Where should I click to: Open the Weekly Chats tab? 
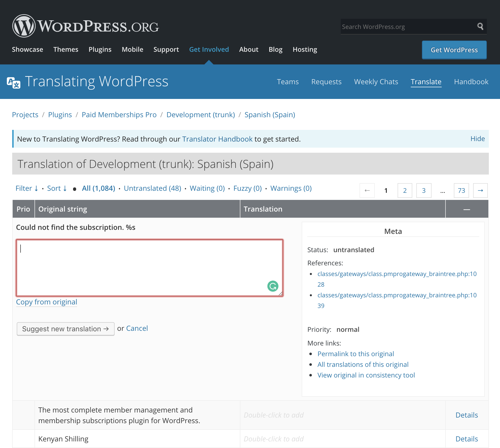(x=376, y=82)
